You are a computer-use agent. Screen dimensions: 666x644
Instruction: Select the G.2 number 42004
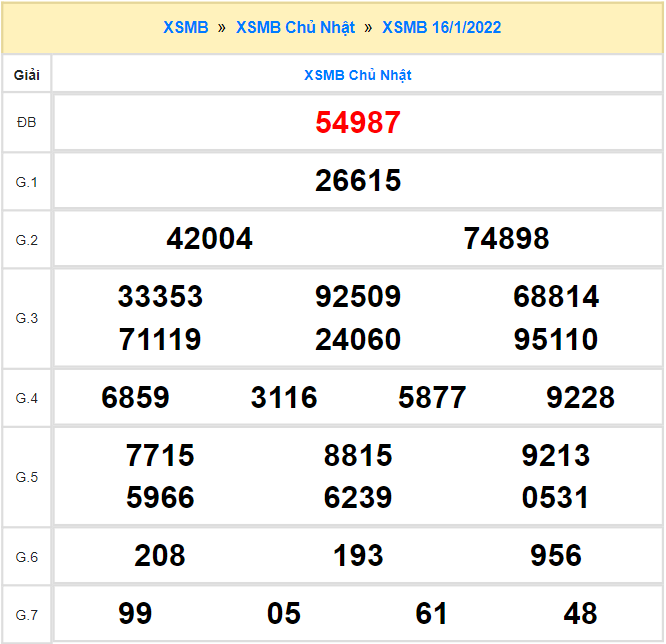(x=209, y=239)
